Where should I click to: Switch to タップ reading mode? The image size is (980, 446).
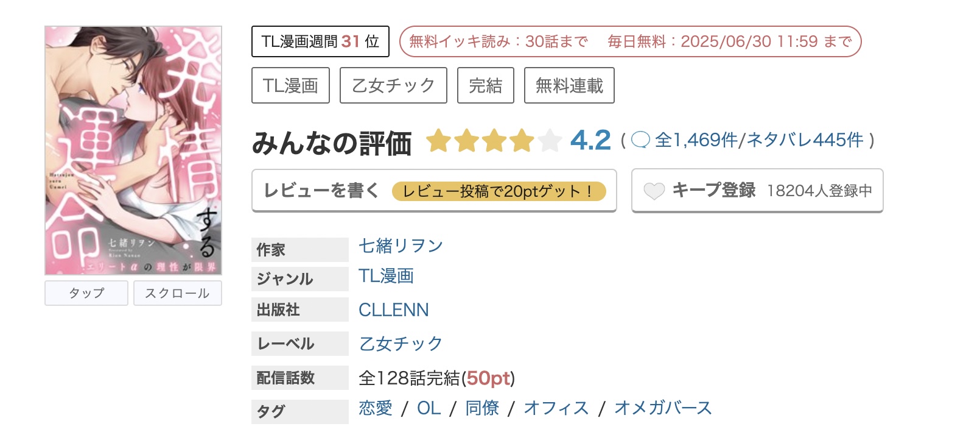pos(86,293)
